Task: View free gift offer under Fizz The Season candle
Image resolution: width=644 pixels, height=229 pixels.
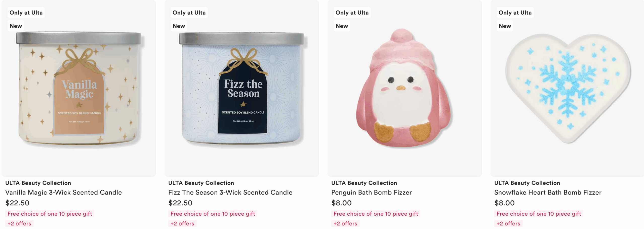Action: pos(213,214)
